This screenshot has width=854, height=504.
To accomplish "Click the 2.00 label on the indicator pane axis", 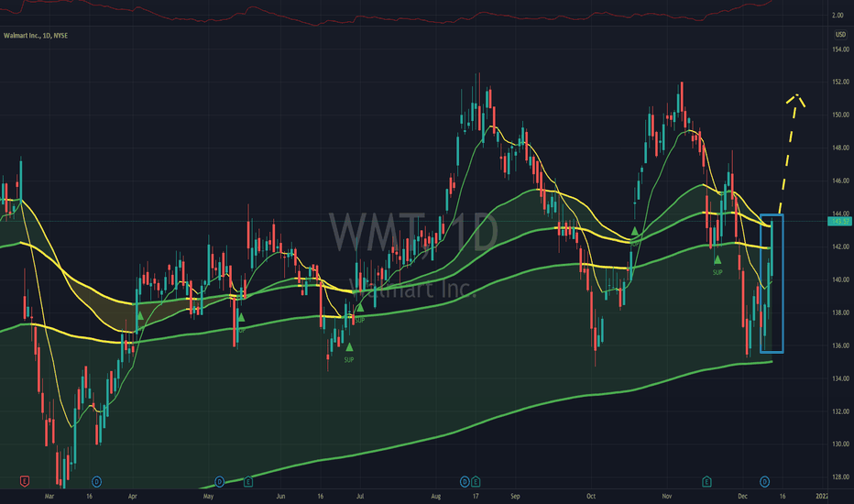I will coord(838,16).
